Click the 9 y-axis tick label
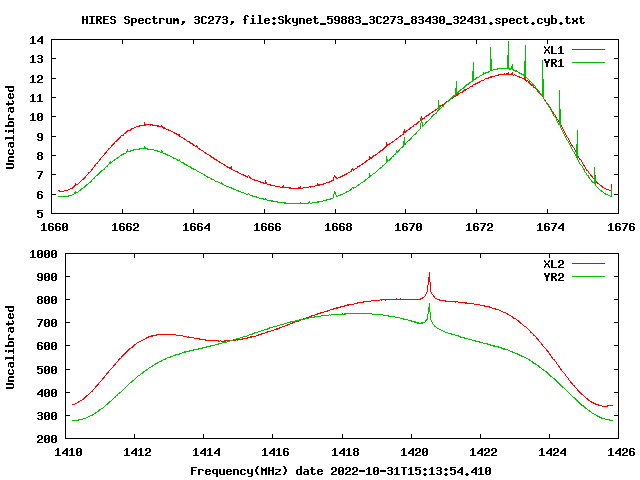640x480 pixels. pos(40,137)
